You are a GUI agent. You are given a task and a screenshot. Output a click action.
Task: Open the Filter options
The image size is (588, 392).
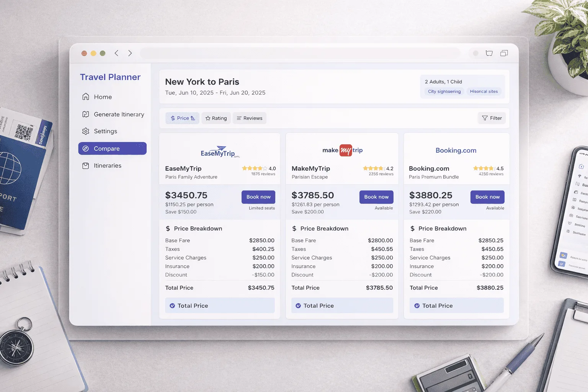point(492,118)
